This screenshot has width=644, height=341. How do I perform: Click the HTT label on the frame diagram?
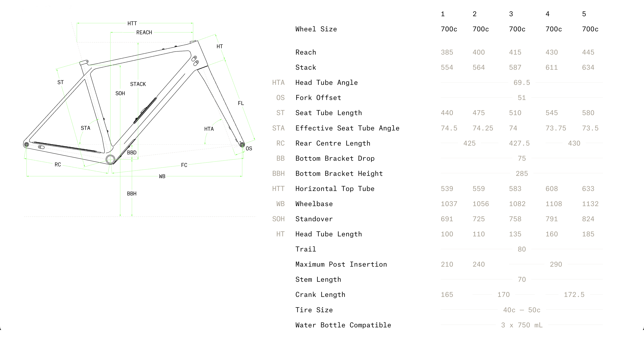click(x=132, y=23)
